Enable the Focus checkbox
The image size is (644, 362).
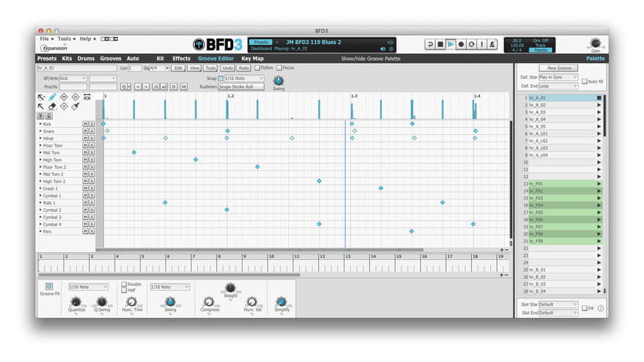coord(280,68)
